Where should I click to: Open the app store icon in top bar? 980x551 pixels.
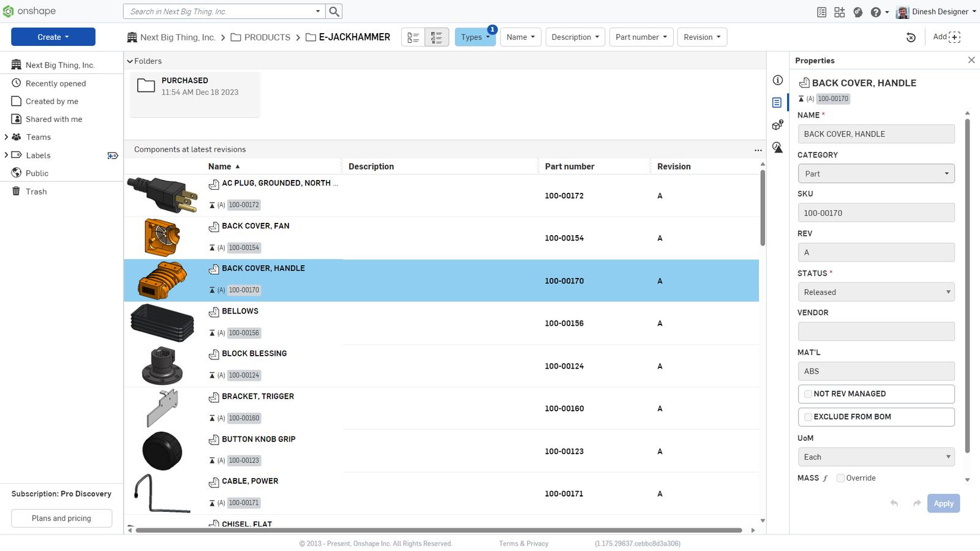tap(839, 11)
